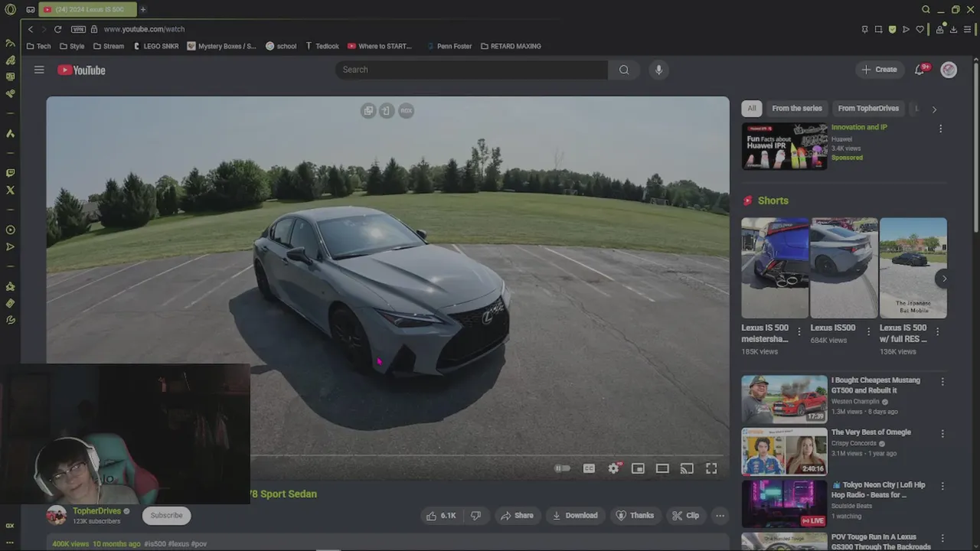Select From TopherDrives chip
The image size is (980, 551).
coord(868,109)
